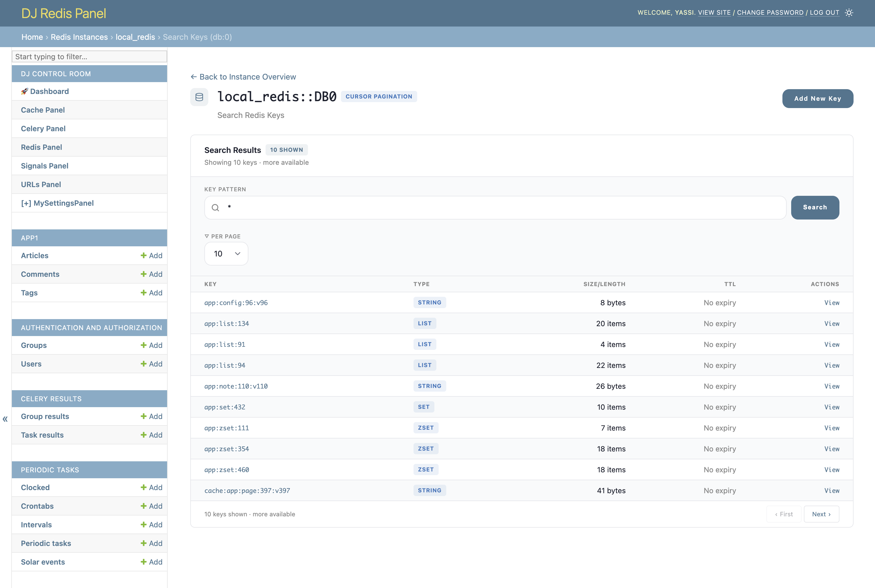View the app:list:94 key
Screen dimensions: 875x588
(x=832, y=365)
